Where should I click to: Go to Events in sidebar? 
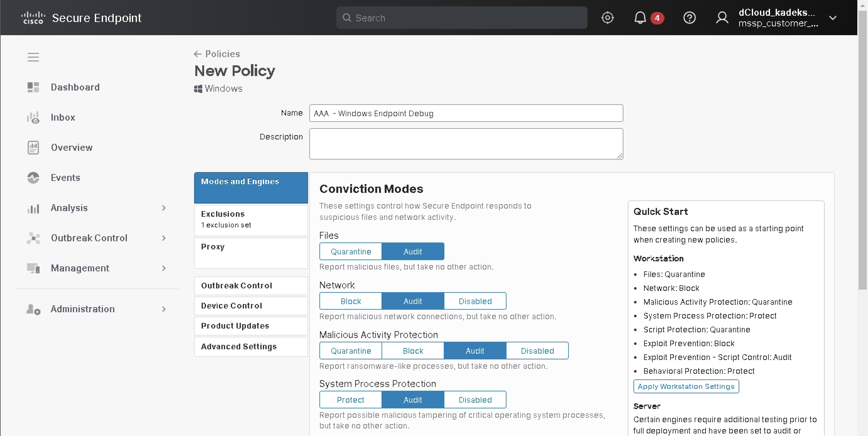coord(65,177)
